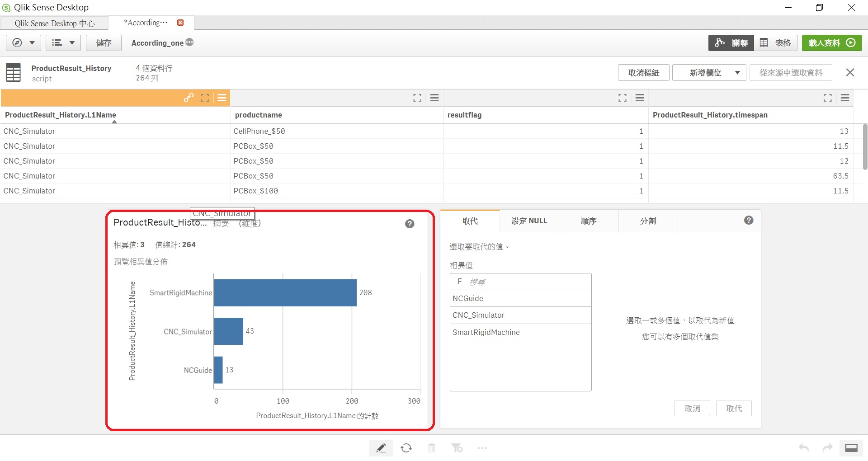This screenshot has width=868, height=461.
Task: Select SmartRigidMachine in the distinct values list
Action: point(520,332)
